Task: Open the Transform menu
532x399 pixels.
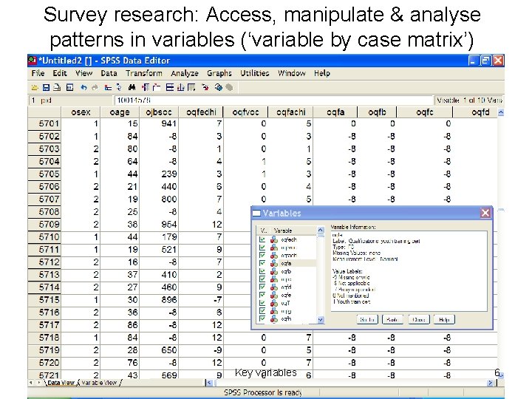Action: click(x=144, y=73)
